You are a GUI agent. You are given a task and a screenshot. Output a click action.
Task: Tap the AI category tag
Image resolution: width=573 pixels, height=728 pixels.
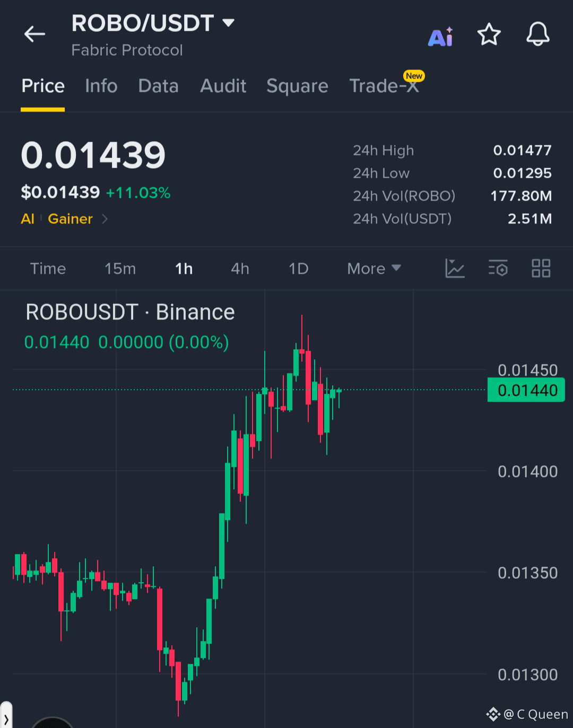coord(28,219)
